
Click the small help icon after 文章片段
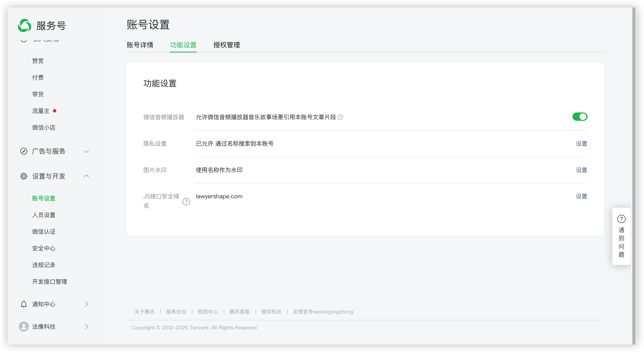click(x=340, y=117)
